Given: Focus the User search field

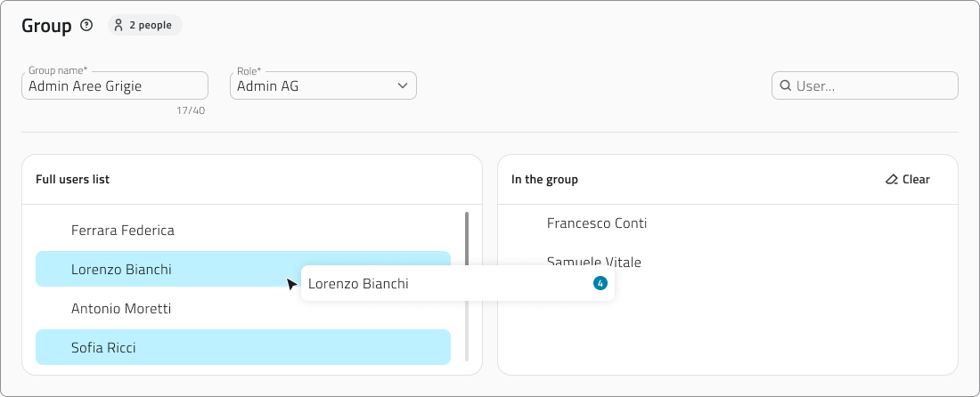Looking at the screenshot, I should (x=873, y=86).
